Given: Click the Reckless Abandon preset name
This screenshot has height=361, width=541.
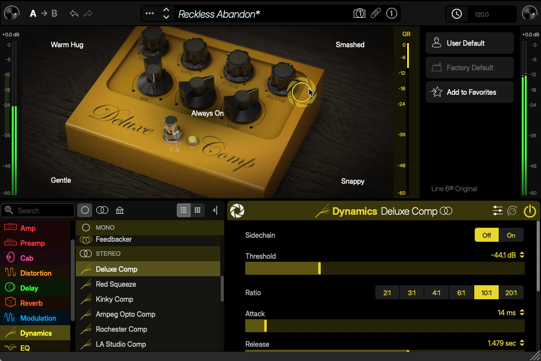Looking at the screenshot, I should pos(219,14).
